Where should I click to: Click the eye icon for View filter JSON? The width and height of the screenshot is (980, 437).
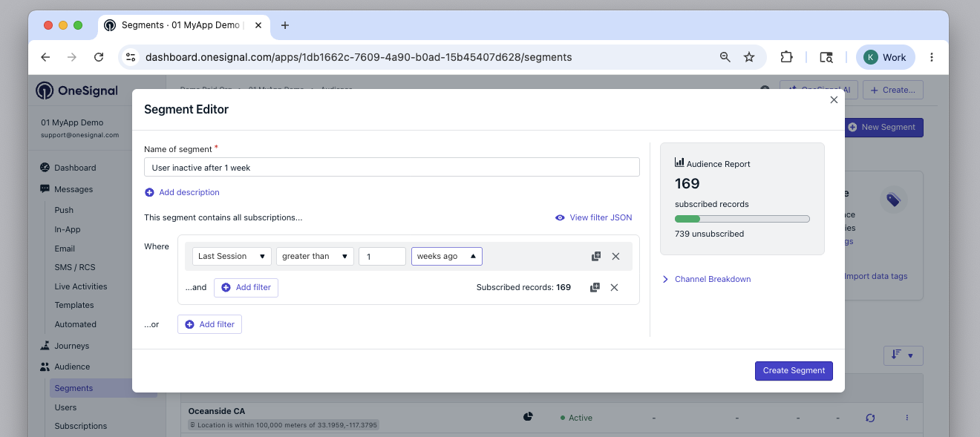tap(560, 217)
